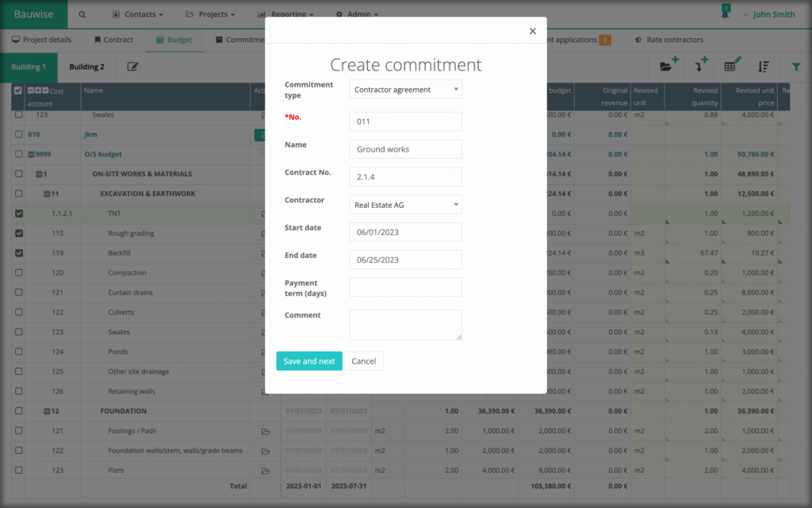This screenshot has height=508, width=812.
Task: Switch to the Contract tab
Action: 113,40
